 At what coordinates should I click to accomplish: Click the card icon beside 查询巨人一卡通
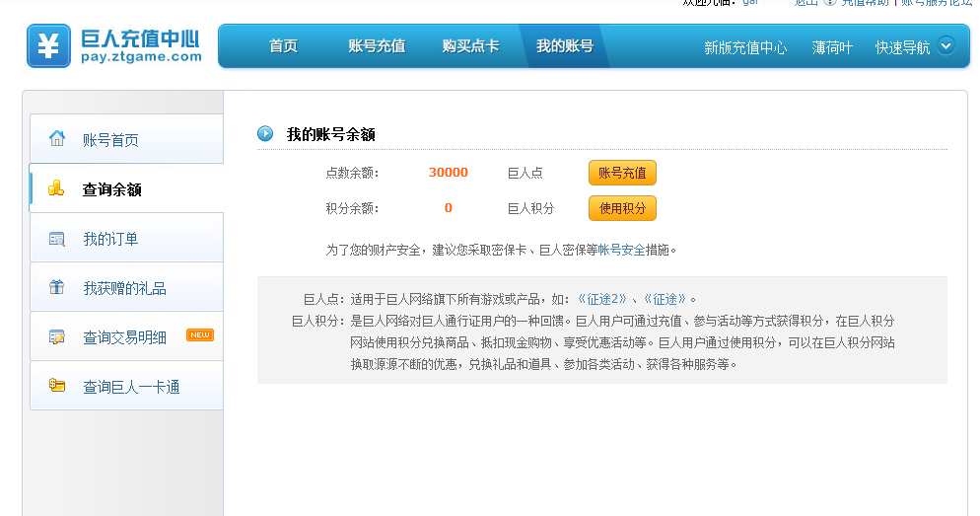(x=57, y=386)
